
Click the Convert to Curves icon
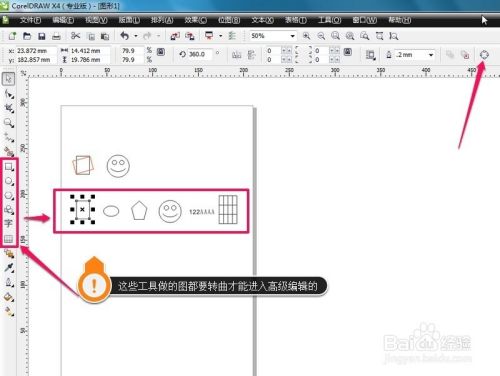click(484, 55)
